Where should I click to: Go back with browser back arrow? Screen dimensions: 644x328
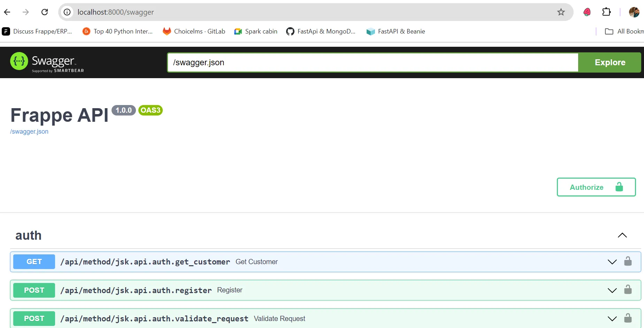pyautogui.click(x=7, y=12)
